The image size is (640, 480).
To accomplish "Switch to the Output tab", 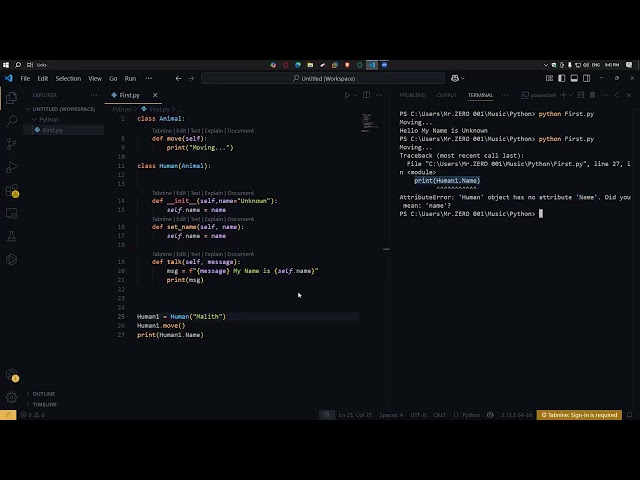I will pos(447,95).
